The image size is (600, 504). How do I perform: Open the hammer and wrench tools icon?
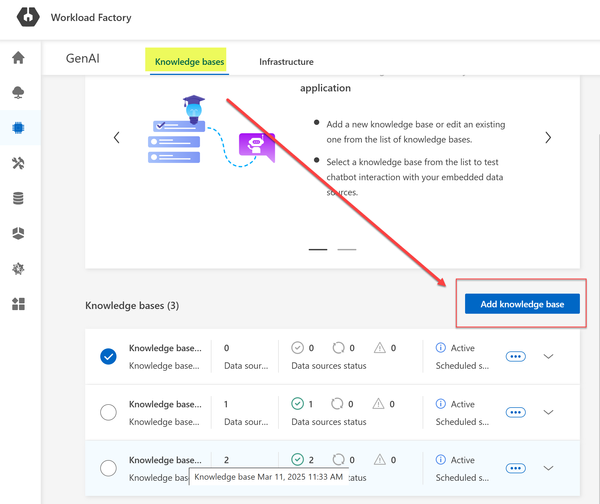pyautogui.click(x=18, y=163)
